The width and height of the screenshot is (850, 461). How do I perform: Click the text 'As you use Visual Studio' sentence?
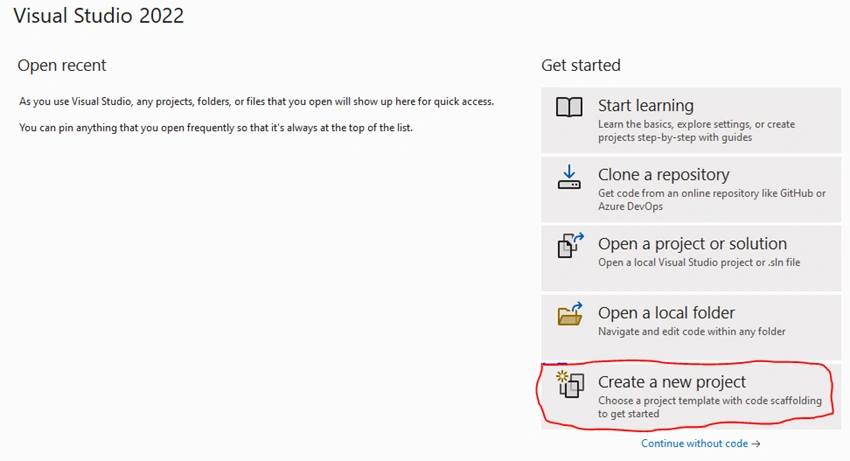pyautogui.click(x=256, y=101)
